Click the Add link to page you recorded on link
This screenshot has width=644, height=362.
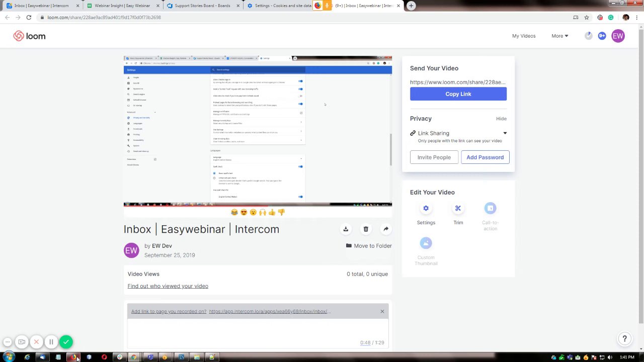click(x=169, y=311)
